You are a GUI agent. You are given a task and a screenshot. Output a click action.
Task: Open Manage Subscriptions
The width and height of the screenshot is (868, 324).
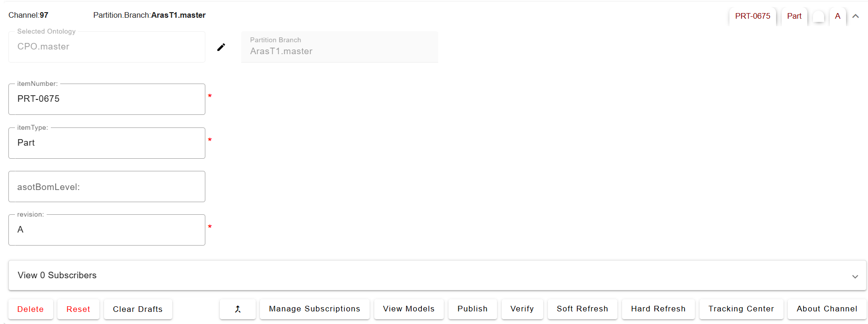315,309
